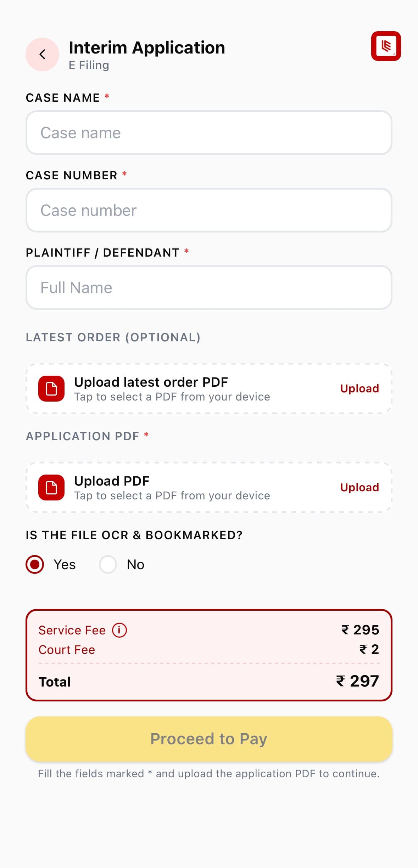This screenshot has width=418, height=868.
Task: Tap the application PDF file icon
Action: pyautogui.click(x=51, y=487)
